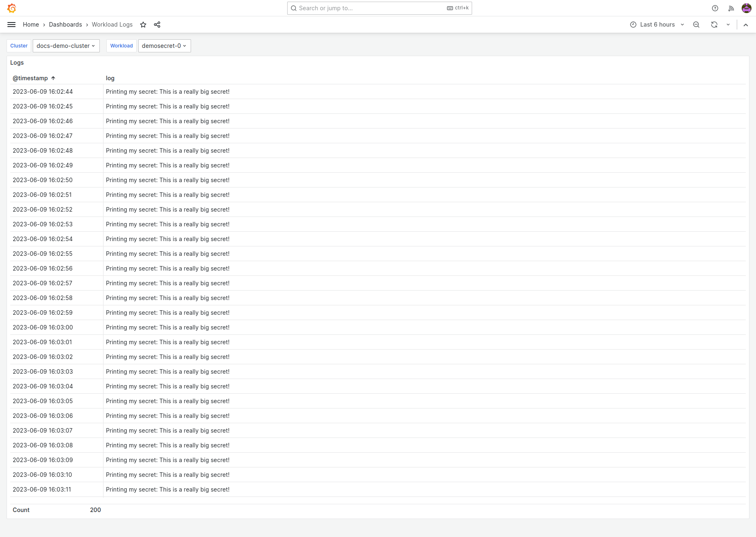Screen dimensions: 756x537
Task: Toggle favorite star on Workload Logs dashboard
Action: pyautogui.click(x=143, y=25)
